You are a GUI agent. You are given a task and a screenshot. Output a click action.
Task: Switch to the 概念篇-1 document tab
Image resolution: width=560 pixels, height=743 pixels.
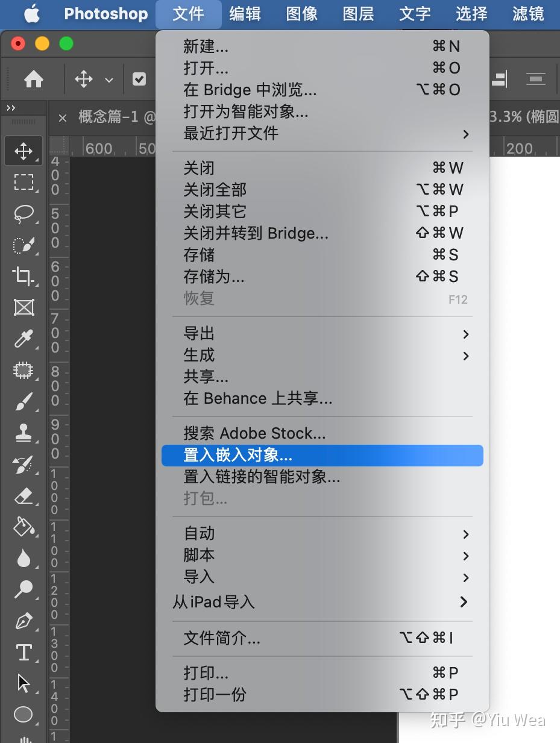tap(116, 117)
